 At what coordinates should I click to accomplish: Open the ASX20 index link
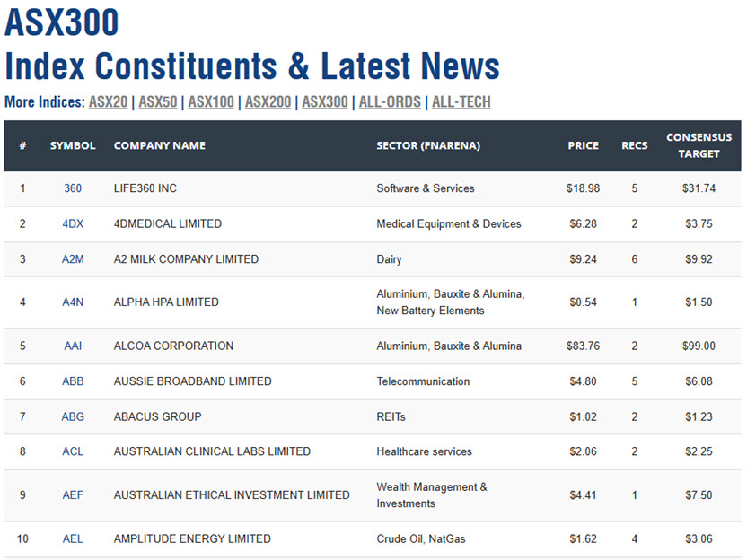click(108, 101)
